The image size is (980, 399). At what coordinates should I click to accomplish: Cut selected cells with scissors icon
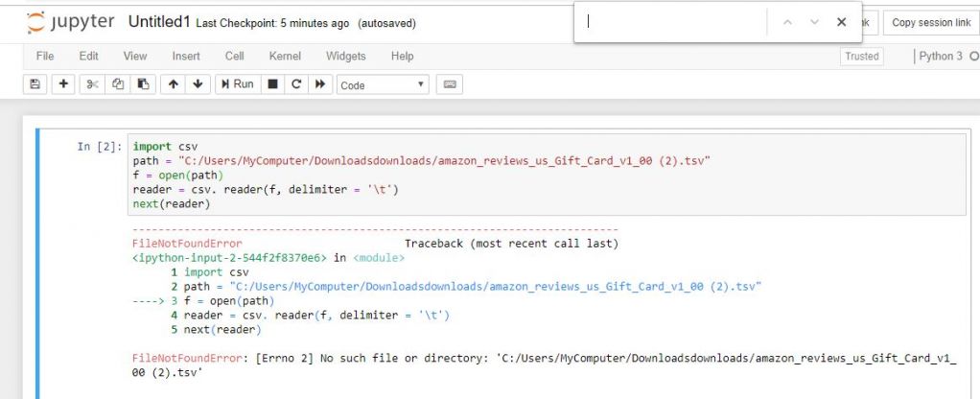point(92,84)
